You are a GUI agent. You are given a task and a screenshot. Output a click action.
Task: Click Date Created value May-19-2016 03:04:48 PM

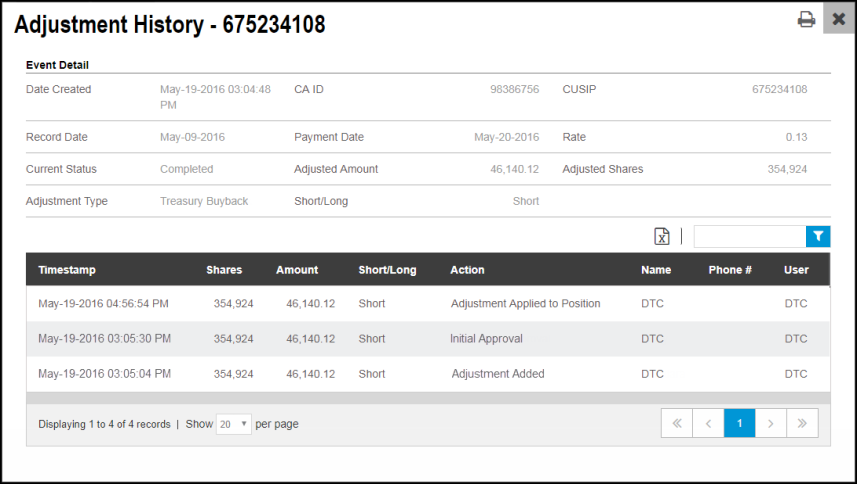215,97
